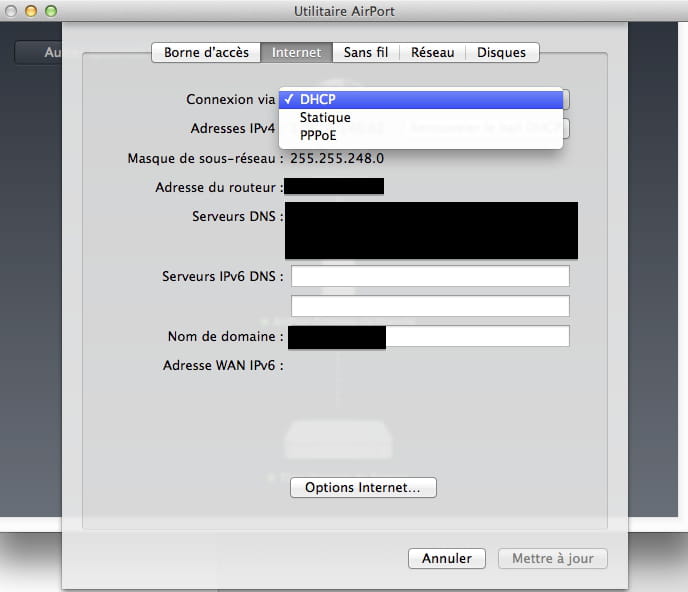Click the Serveurs DNS label
This screenshot has height=592, width=688.
tap(237, 216)
